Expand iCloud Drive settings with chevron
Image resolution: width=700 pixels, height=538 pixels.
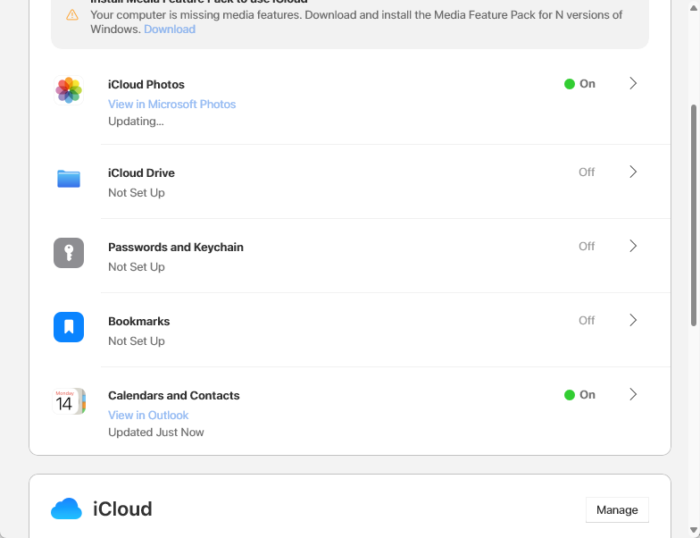633,172
